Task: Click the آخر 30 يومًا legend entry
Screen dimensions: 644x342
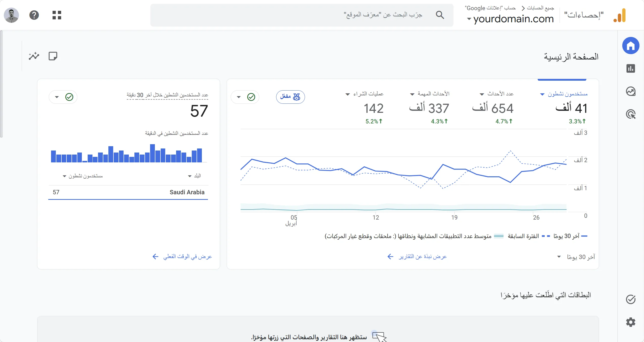Action: [x=570, y=236]
